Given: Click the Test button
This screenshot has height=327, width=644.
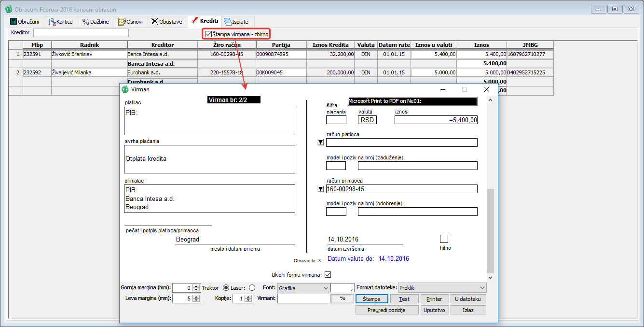Looking at the screenshot, I should click(404, 299).
